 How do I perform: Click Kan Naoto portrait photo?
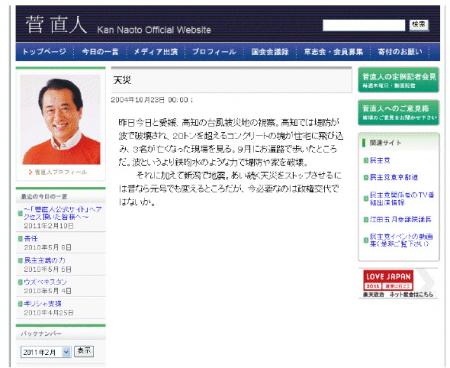coord(60,119)
